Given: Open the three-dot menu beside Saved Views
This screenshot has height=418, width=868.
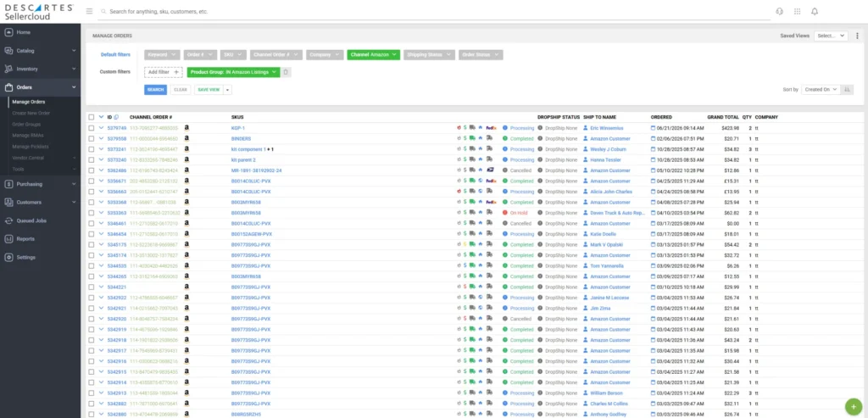Looking at the screenshot, I should point(857,36).
